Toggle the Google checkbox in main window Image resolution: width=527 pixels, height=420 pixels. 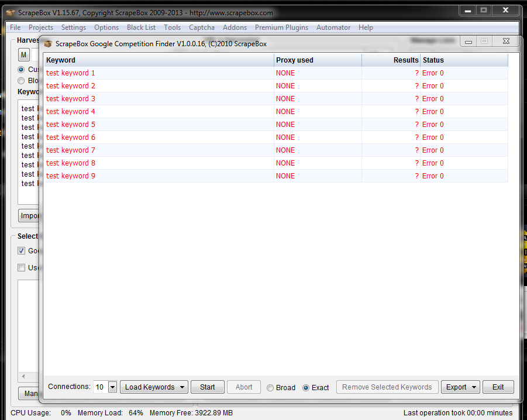(x=22, y=251)
